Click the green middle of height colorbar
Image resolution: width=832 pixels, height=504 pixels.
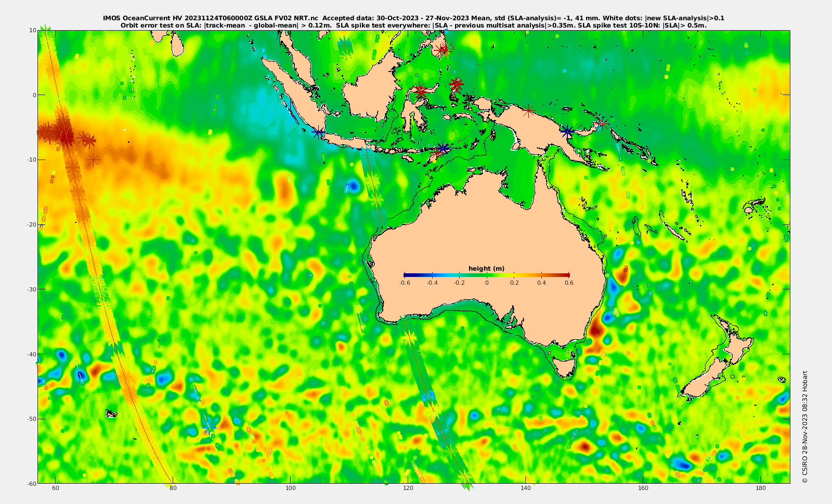point(487,275)
